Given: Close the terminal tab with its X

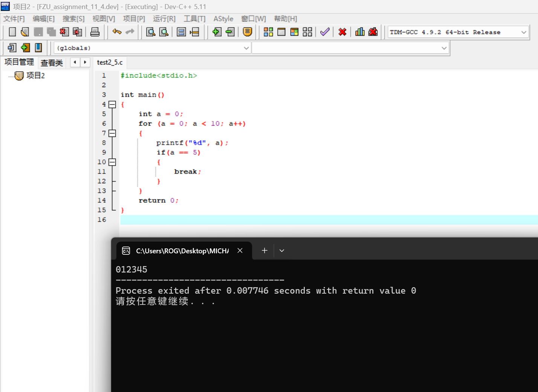Looking at the screenshot, I should 240,251.
